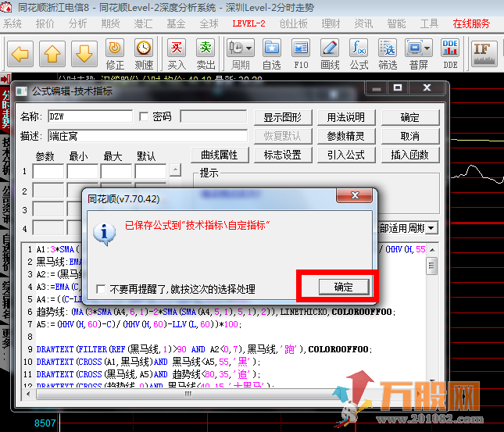Image resolution: width=504 pixels, height=432 pixels.
Task: Click the formula editor window icon
Action: (22, 91)
